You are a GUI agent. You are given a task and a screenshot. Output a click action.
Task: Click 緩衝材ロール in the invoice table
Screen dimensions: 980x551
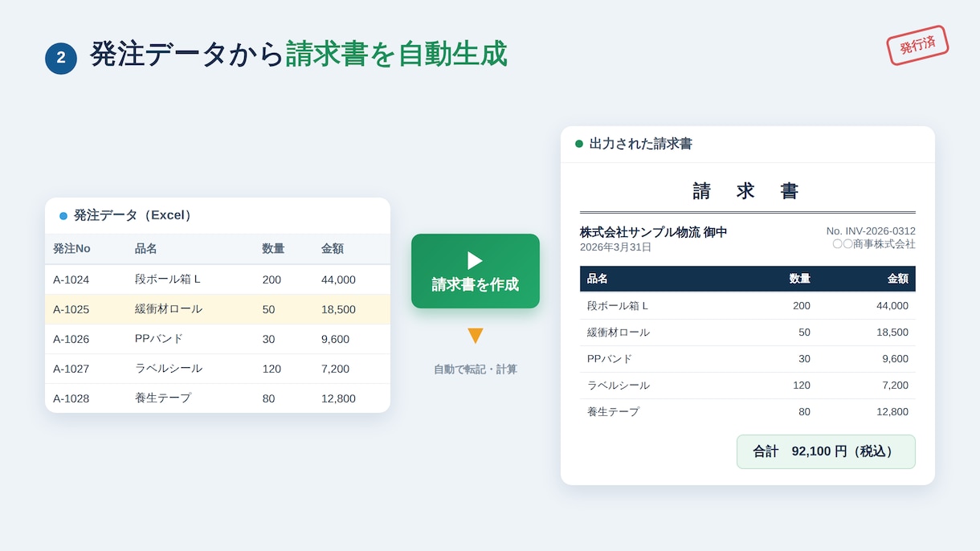pos(619,333)
